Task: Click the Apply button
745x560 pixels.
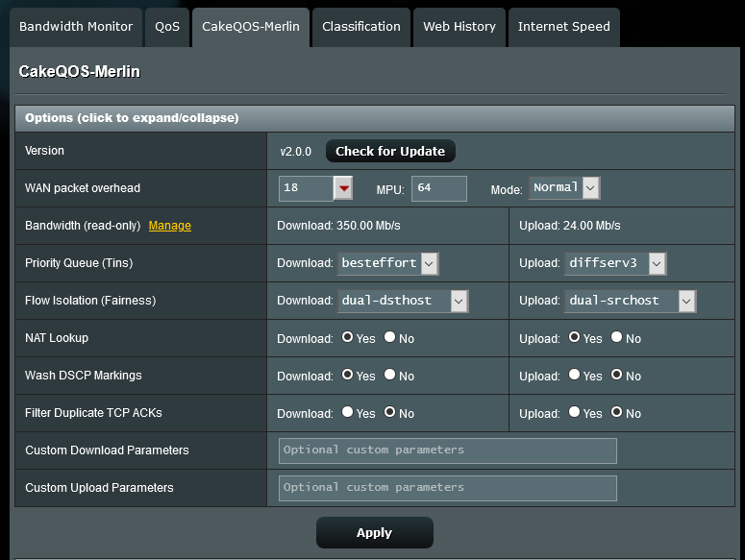Action: 374,532
